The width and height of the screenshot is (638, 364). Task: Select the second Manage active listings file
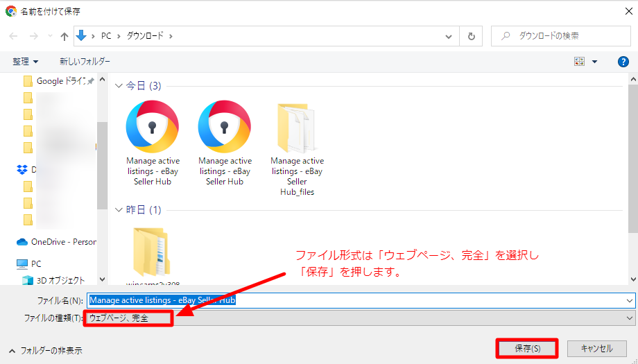pos(225,143)
